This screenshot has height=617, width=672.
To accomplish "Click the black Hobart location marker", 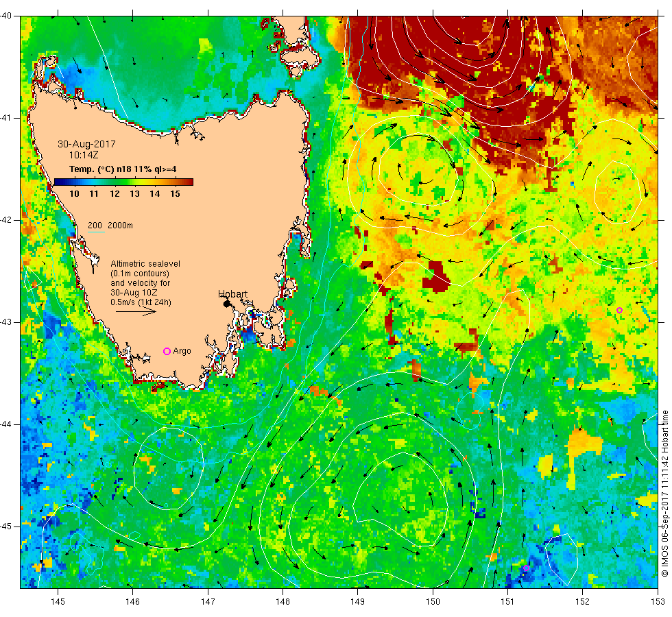I will pyautogui.click(x=227, y=303).
